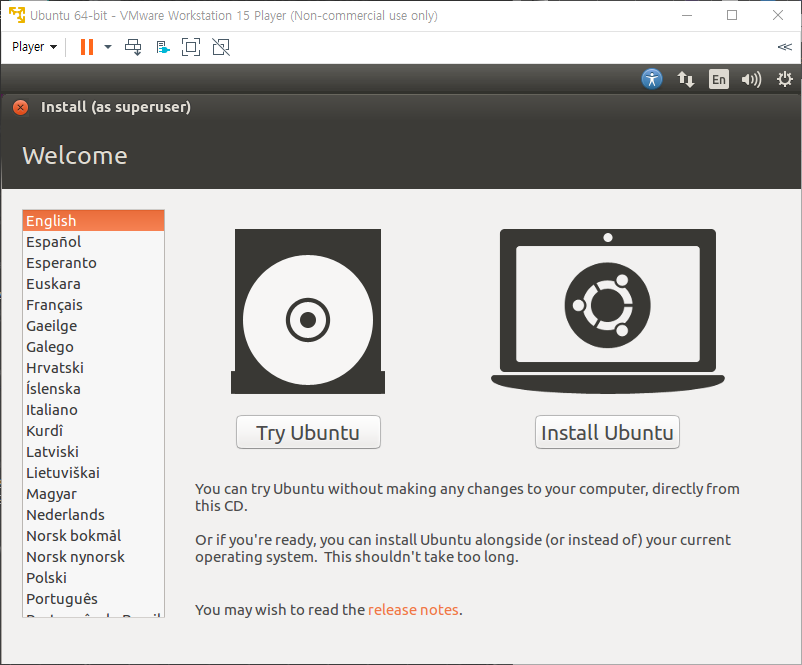Maximize the VMware Player window

(x=732, y=15)
